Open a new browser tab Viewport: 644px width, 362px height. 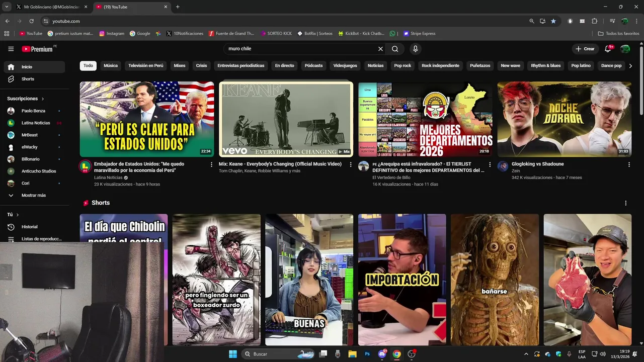[178, 7]
